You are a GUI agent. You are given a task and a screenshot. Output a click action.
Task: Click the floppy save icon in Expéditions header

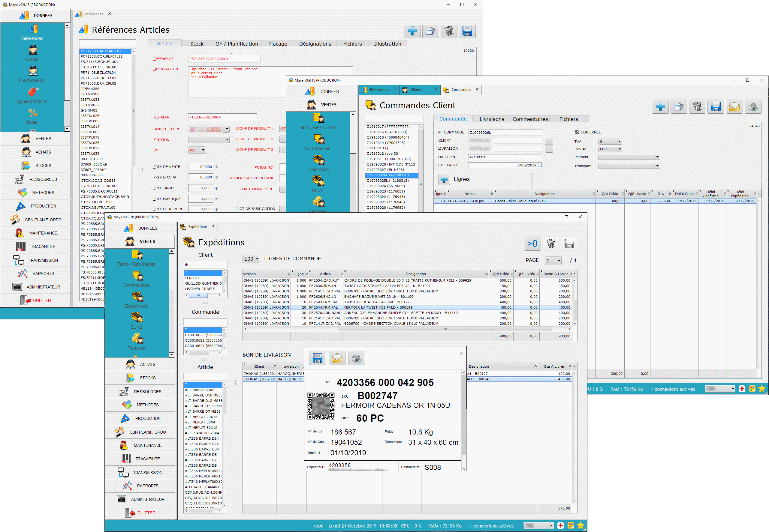click(x=569, y=244)
